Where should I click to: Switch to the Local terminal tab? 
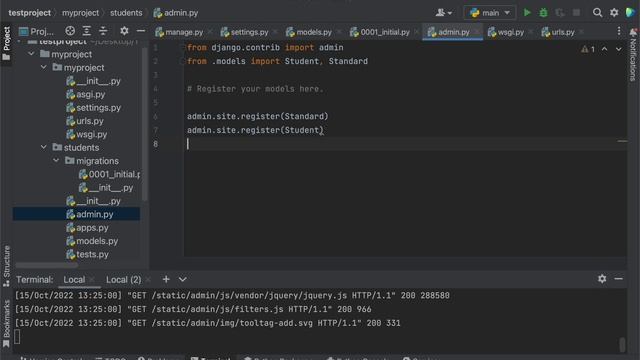pyautogui.click(x=74, y=280)
